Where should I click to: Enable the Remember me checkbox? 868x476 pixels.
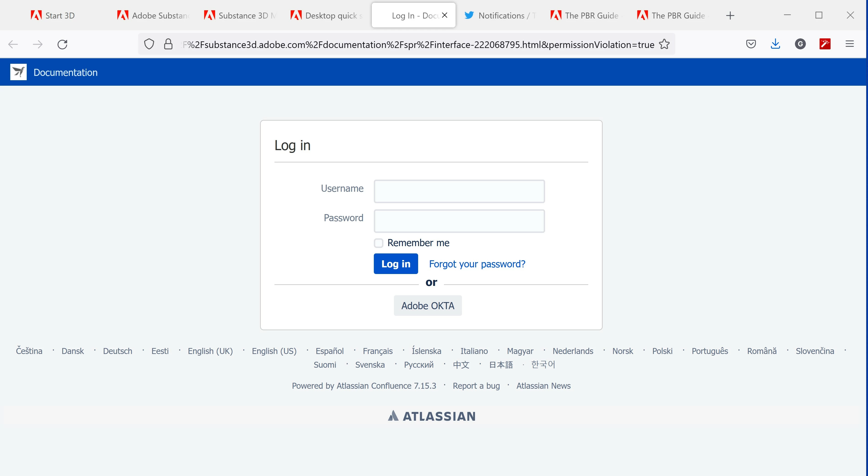(378, 243)
